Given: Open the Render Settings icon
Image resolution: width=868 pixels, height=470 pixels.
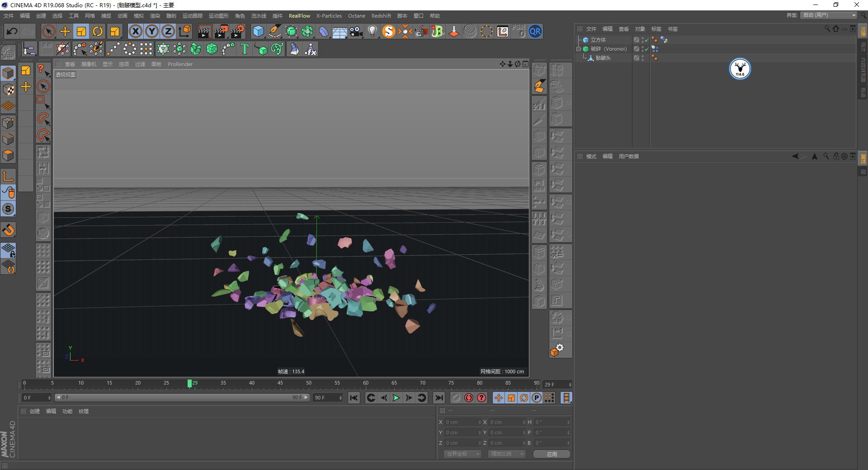Looking at the screenshot, I should [237, 31].
